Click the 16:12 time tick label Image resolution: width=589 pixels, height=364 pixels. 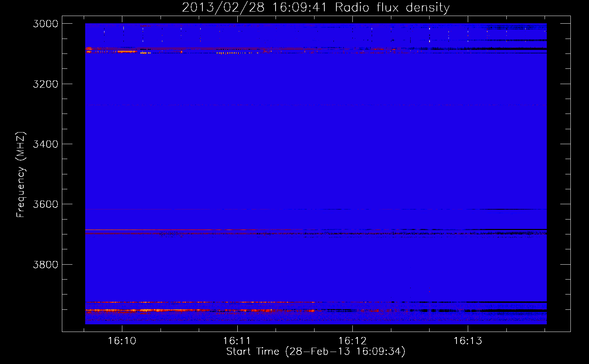point(352,341)
